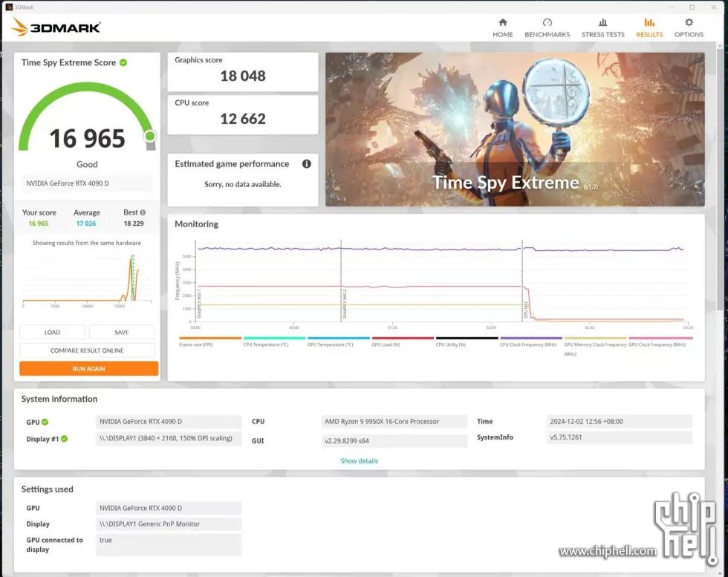The image size is (728, 577).
Task: Click 'Sorry, no data available' text
Action: pyautogui.click(x=243, y=184)
